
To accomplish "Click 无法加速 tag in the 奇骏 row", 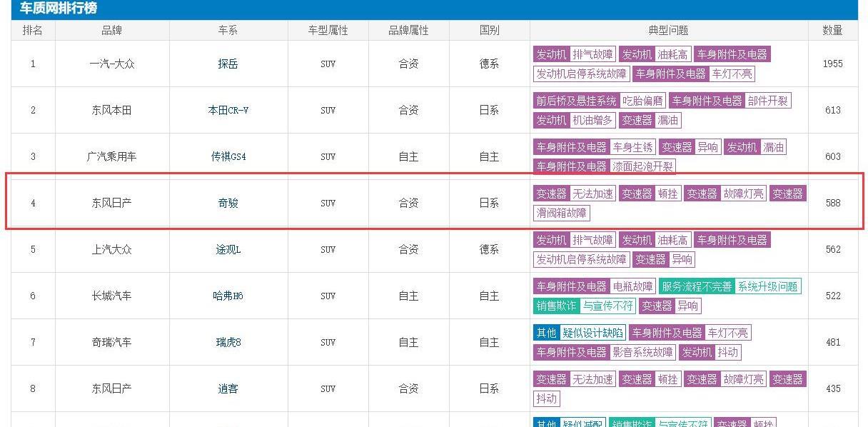I will pos(592,194).
